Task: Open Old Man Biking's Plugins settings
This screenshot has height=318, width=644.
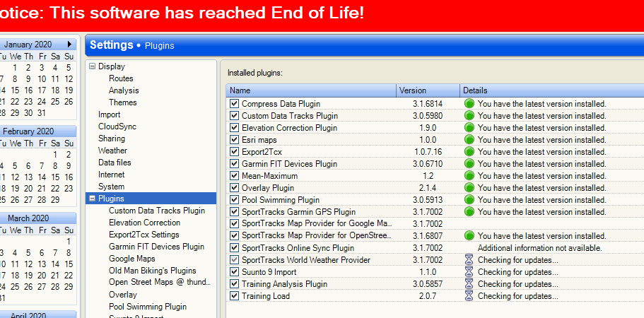Action: coord(153,271)
